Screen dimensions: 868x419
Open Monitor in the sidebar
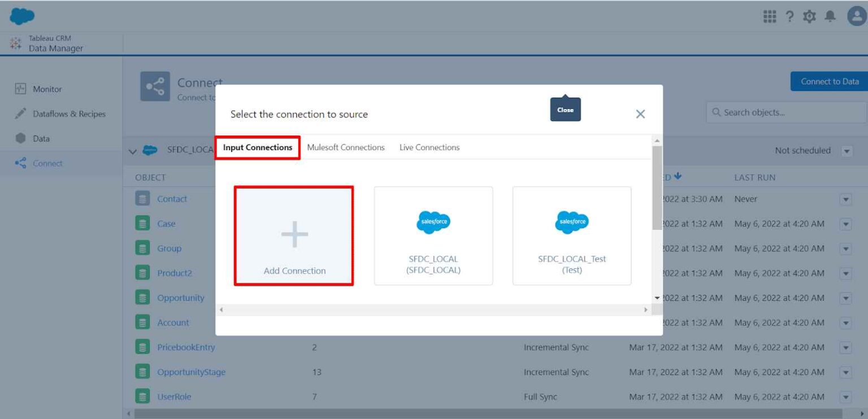click(47, 89)
